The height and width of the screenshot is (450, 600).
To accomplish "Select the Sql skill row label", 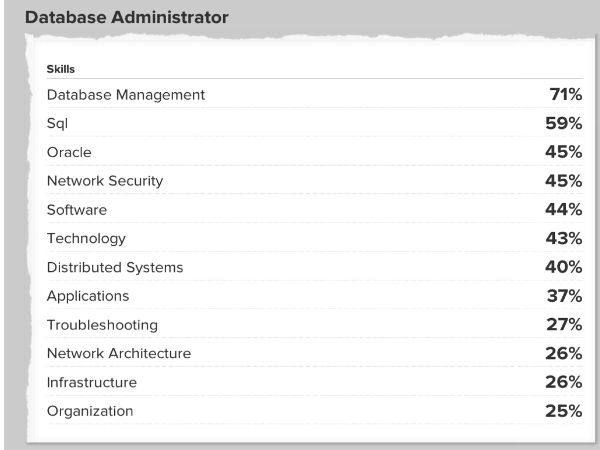I will pyautogui.click(x=56, y=124).
